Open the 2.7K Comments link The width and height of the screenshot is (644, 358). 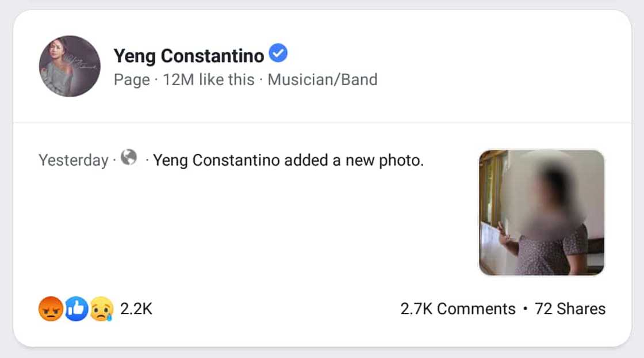(458, 309)
